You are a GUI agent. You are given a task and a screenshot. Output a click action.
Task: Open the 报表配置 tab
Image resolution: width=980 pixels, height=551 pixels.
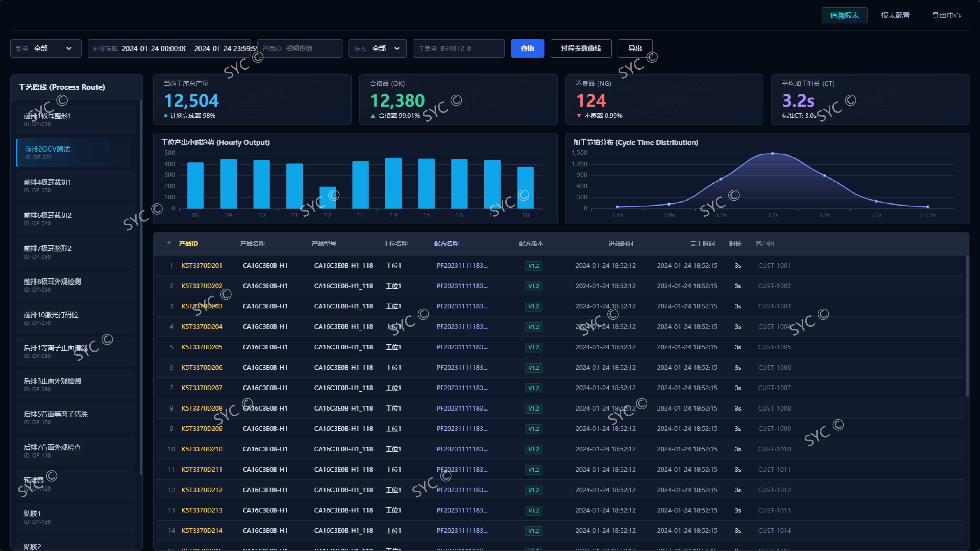pos(895,16)
